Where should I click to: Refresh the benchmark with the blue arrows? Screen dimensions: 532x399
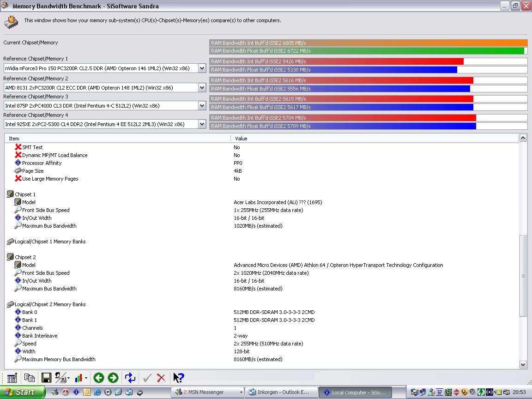click(130, 378)
